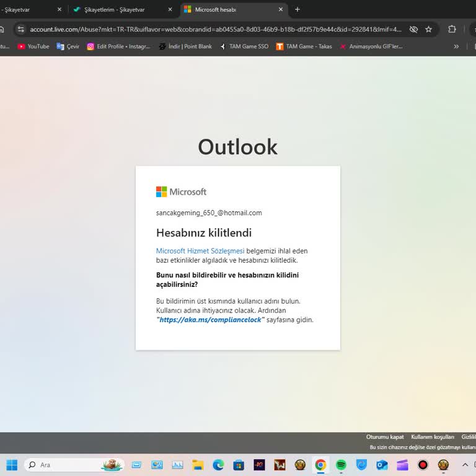Open TAM Game SSO bookmark
The height and width of the screenshot is (476, 476).
point(245,46)
